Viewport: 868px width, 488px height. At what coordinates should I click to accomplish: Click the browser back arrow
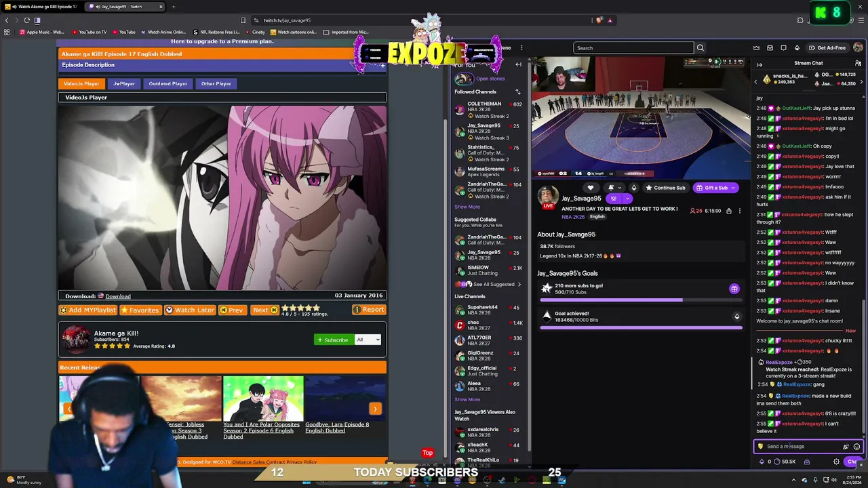(7, 20)
